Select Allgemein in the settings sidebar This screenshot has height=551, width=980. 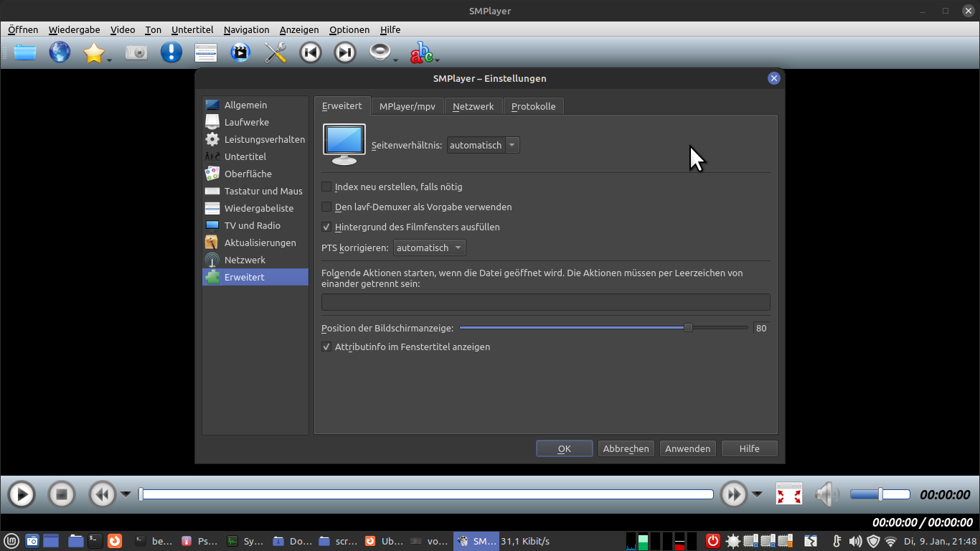tap(255, 105)
